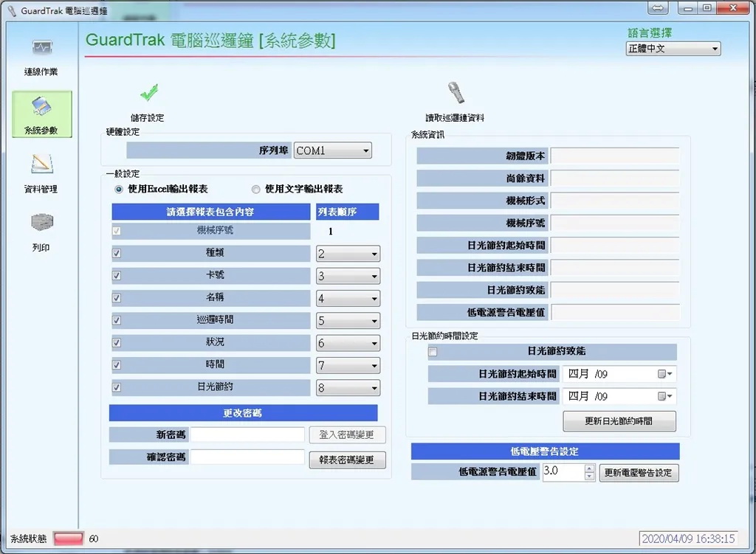Open the 序列埠 COM1 dropdown
This screenshot has width=756, height=554.
click(x=333, y=150)
